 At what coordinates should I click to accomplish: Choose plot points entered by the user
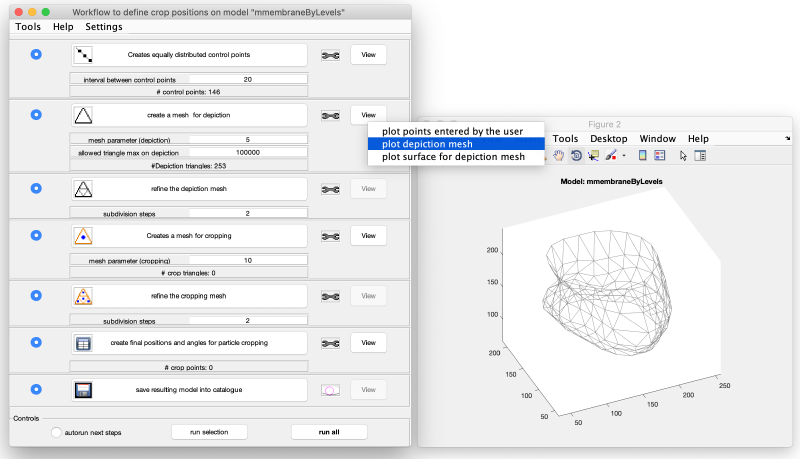pyautogui.click(x=456, y=131)
